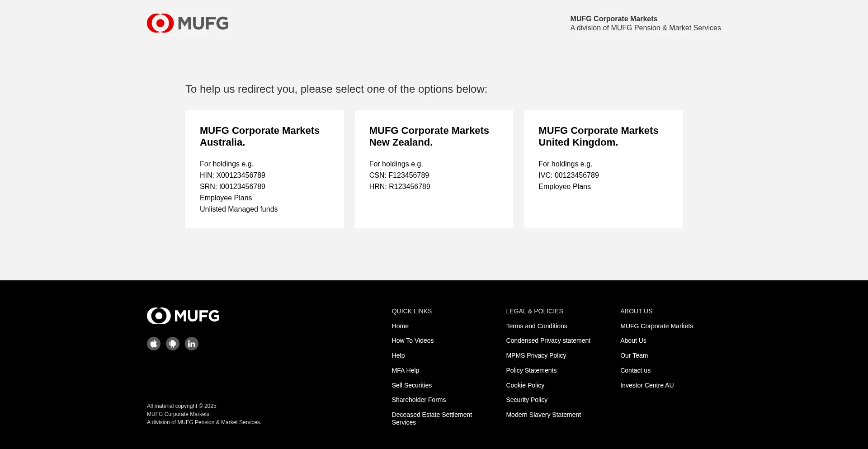
Task: Open Modern Slavery Statement link
Action: [543, 415]
